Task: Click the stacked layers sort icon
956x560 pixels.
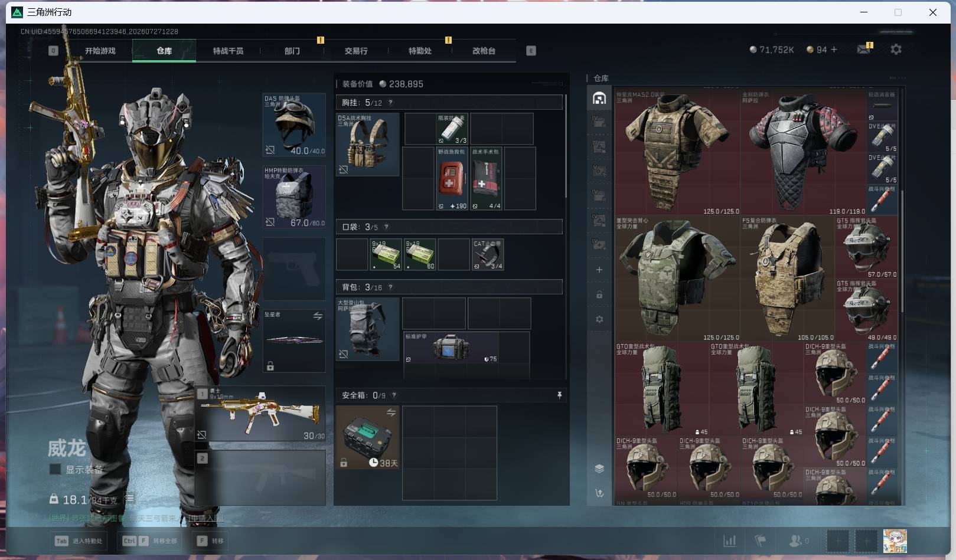Action: pyautogui.click(x=599, y=469)
